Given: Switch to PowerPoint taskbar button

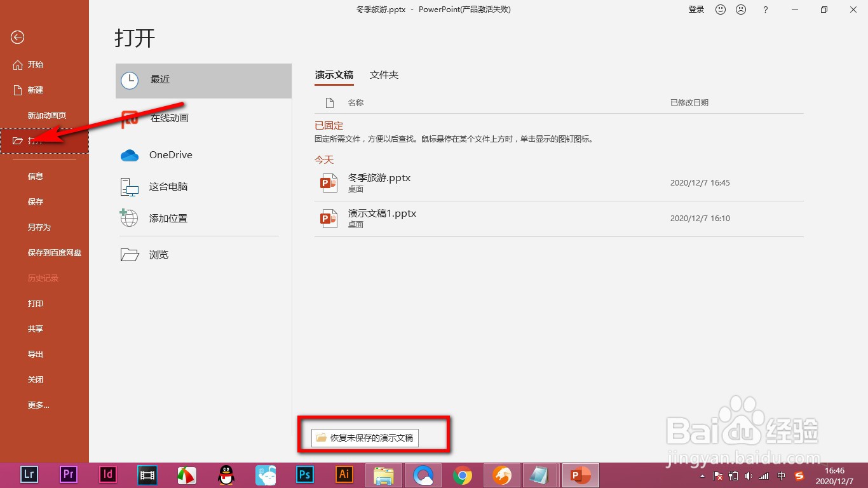Looking at the screenshot, I should 581,475.
